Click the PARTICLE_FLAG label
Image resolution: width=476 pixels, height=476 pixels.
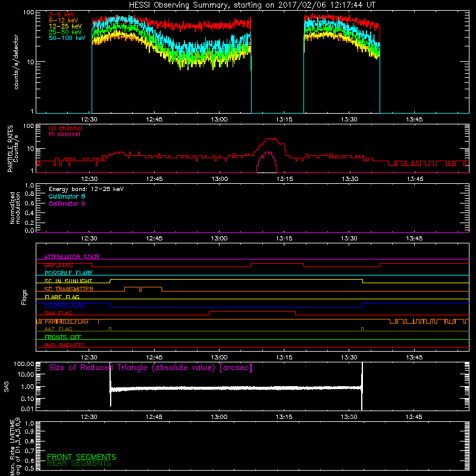click(67, 321)
